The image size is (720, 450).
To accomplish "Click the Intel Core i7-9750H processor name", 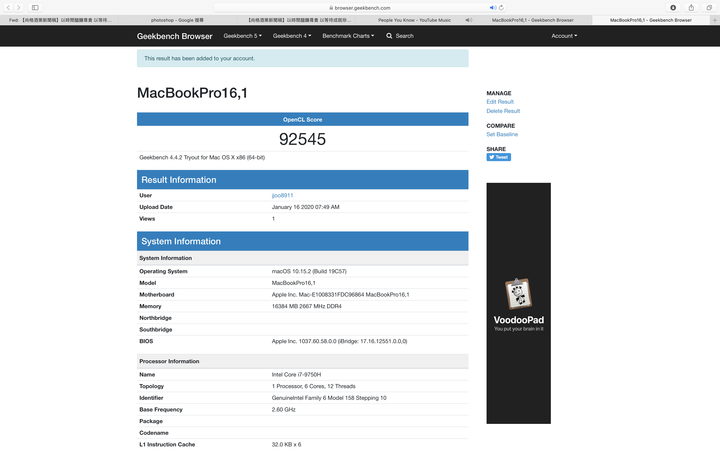I will (296, 375).
